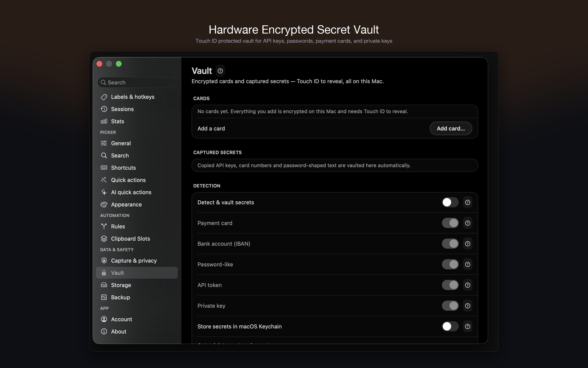The height and width of the screenshot is (368, 588).
Task: Select Storage sidebar item
Action: pyautogui.click(x=137, y=285)
